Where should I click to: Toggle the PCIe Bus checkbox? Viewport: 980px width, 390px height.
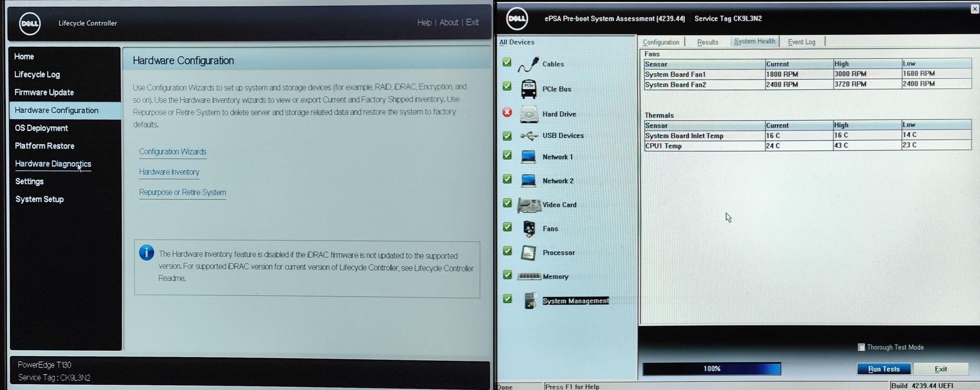pos(507,87)
